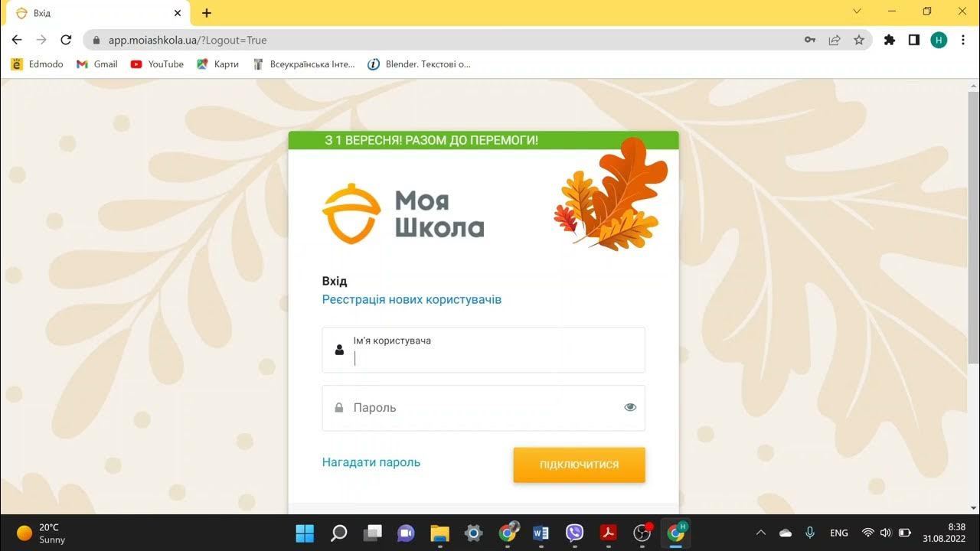The image size is (980, 551).
Task: Bookmark this page with star icon
Action: pos(859,40)
